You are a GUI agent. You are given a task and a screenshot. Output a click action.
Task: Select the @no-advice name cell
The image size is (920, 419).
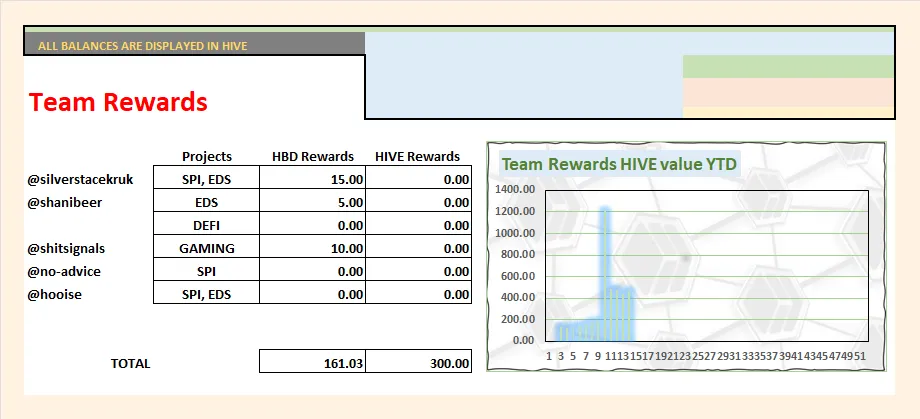click(x=64, y=272)
